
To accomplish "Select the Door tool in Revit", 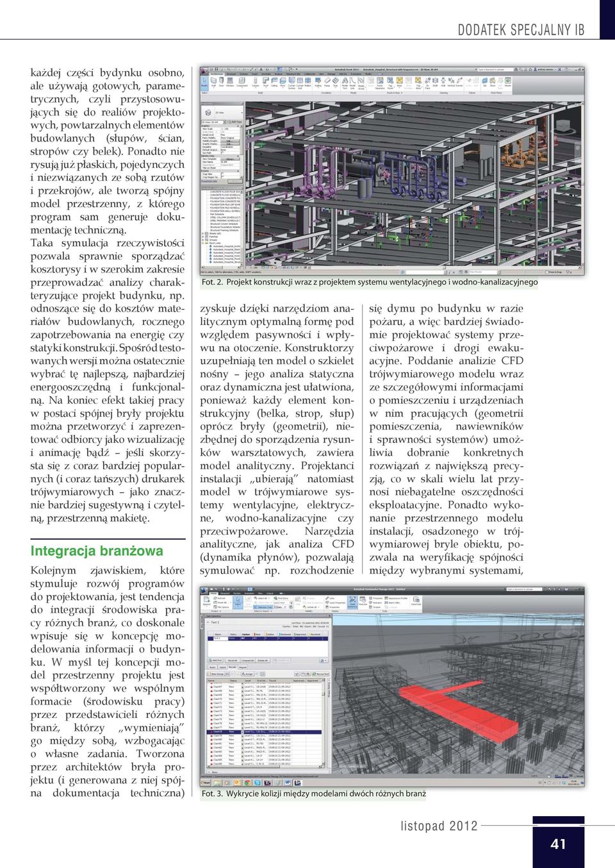I will (221, 81).
